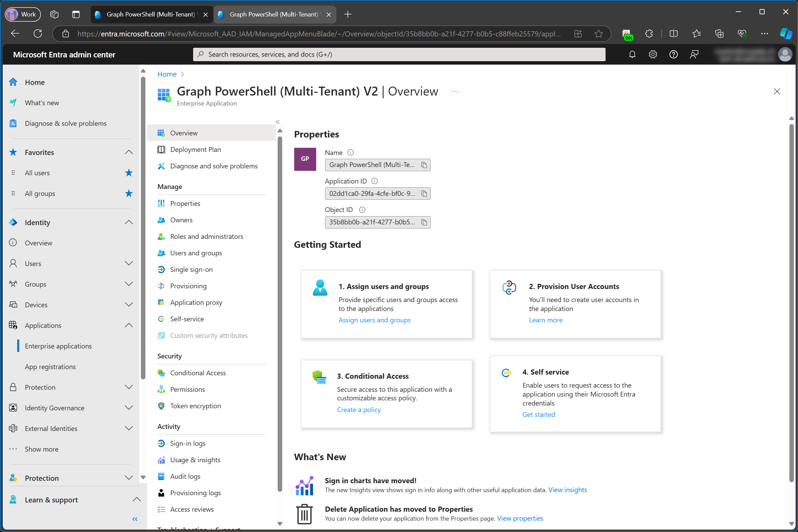Open browser extensions puzzle icon
This screenshot has width=798, height=532.
coord(649,34)
